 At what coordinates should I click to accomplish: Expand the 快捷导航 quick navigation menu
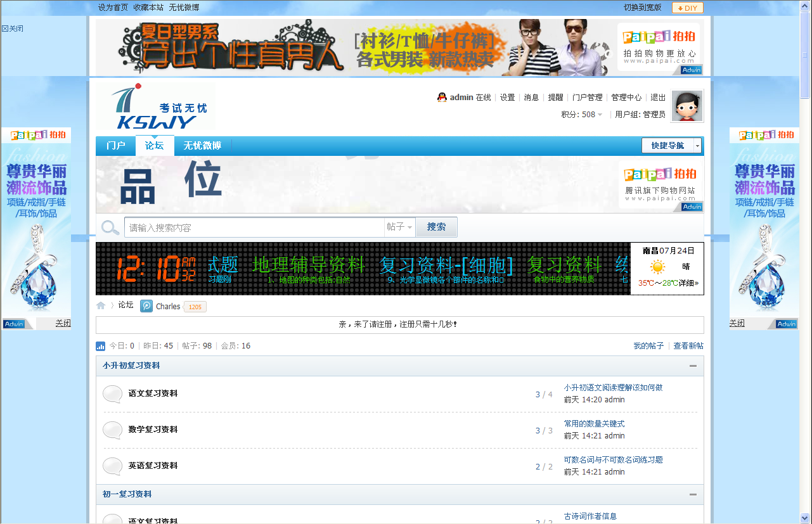point(671,145)
